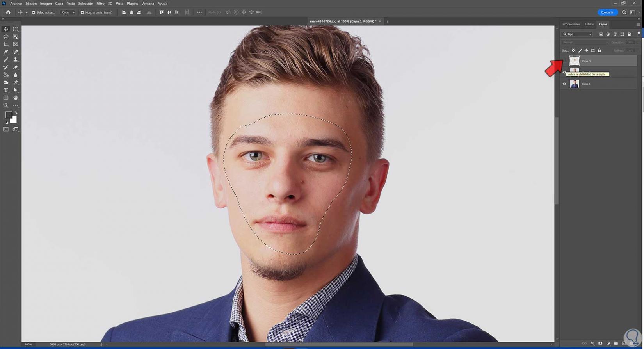Filter layers by adjustment layers icon
The width and height of the screenshot is (644, 349).
[608, 34]
